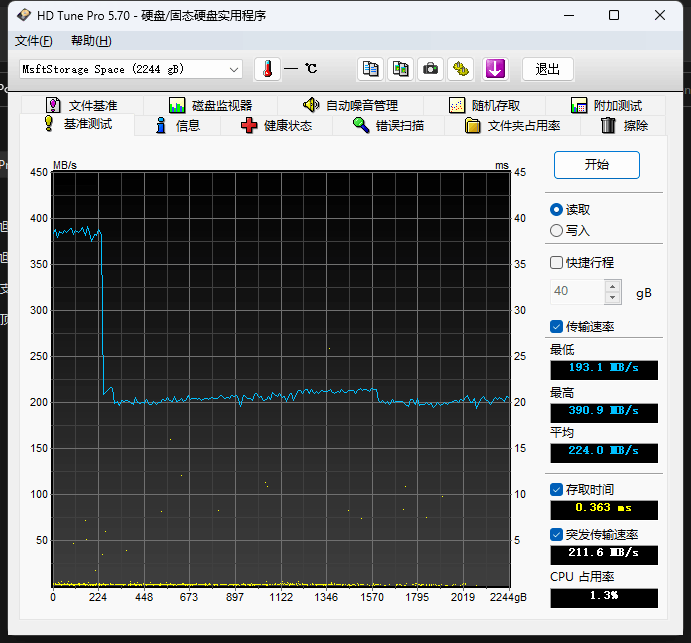
Task: Open the 文件(F) menu
Action: tap(34, 41)
